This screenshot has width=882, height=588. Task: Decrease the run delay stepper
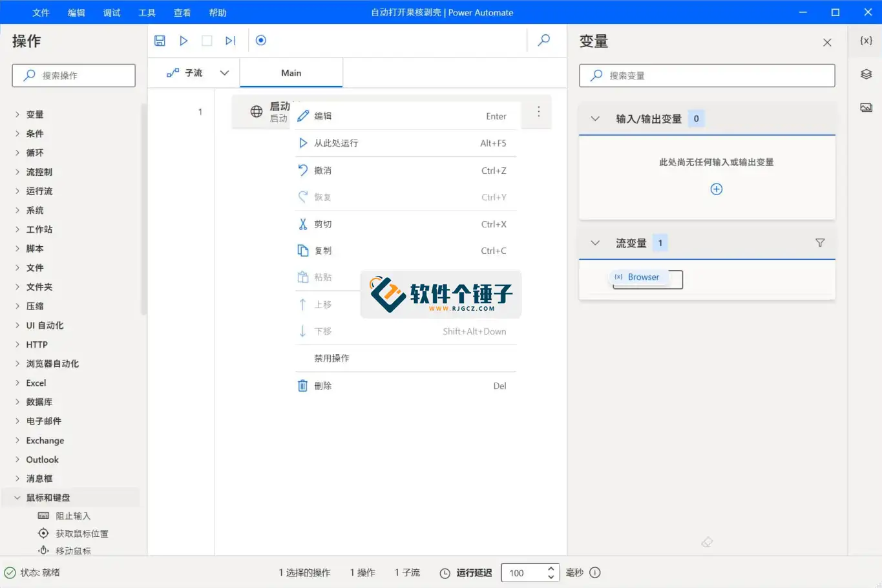click(551, 577)
